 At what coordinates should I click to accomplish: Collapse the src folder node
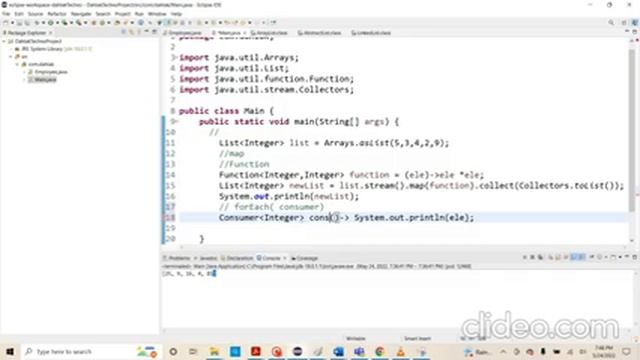[x=11, y=56]
